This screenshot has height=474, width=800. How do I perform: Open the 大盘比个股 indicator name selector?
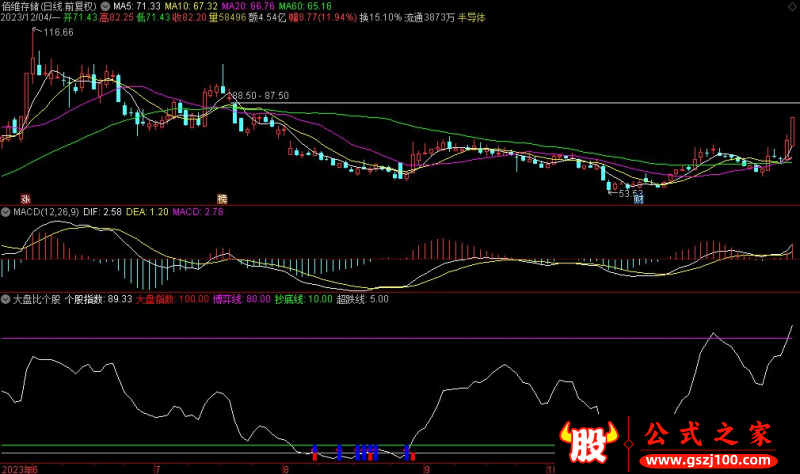click(x=36, y=298)
